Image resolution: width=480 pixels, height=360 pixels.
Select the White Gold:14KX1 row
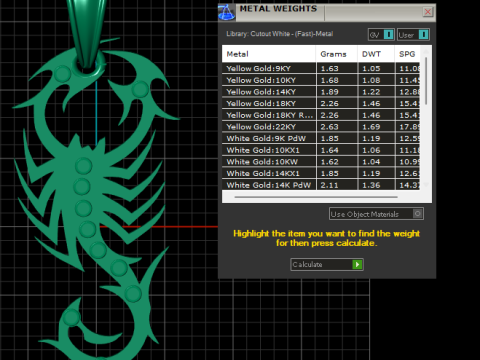(x=321, y=173)
